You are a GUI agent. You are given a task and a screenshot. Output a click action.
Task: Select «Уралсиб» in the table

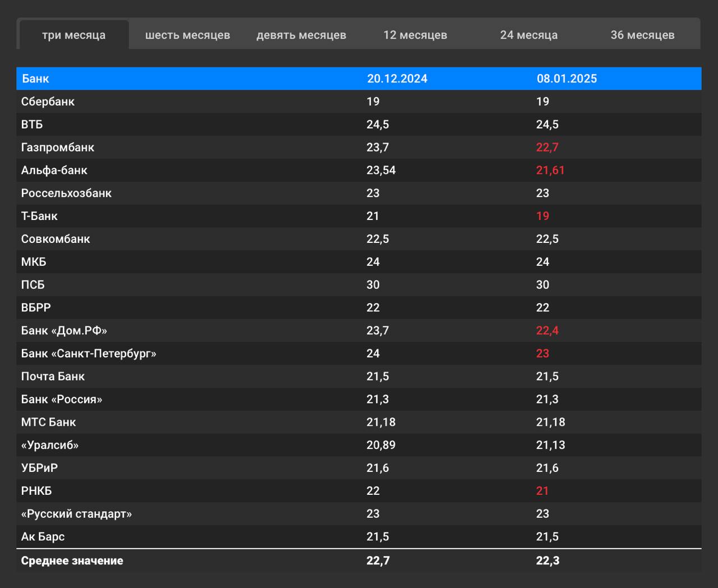pyautogui.click(x=50, y=445)
